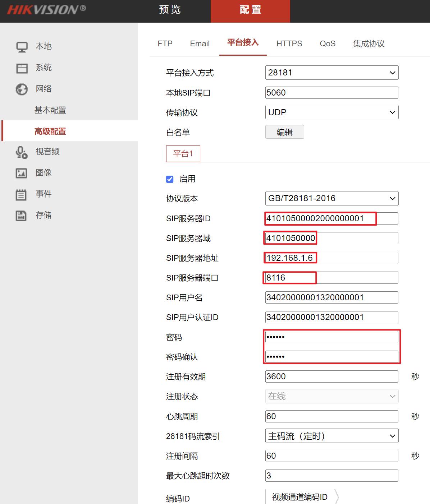Click the monitor icon beside 本地
Viewport: 430px width, 504px height.
pyautogui.click(x=22, y=47)
